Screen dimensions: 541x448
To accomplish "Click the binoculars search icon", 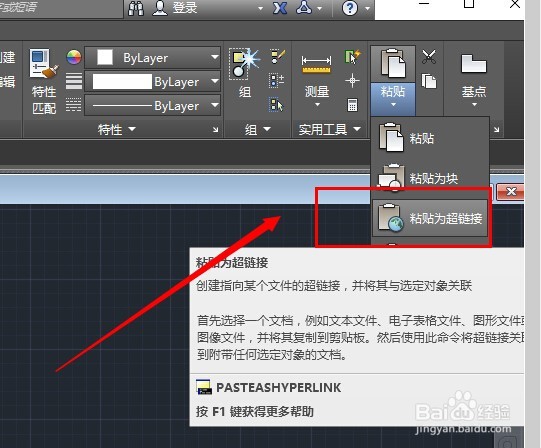I will click(x=136, y=8).
